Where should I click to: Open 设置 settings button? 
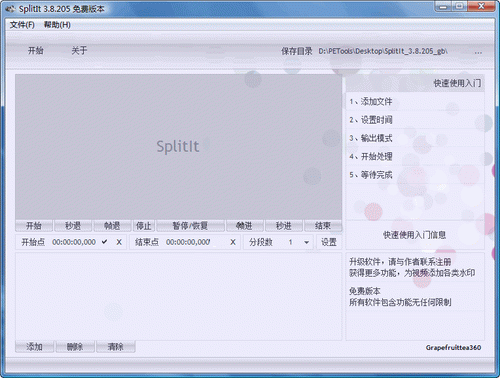[x=329, y=242]
